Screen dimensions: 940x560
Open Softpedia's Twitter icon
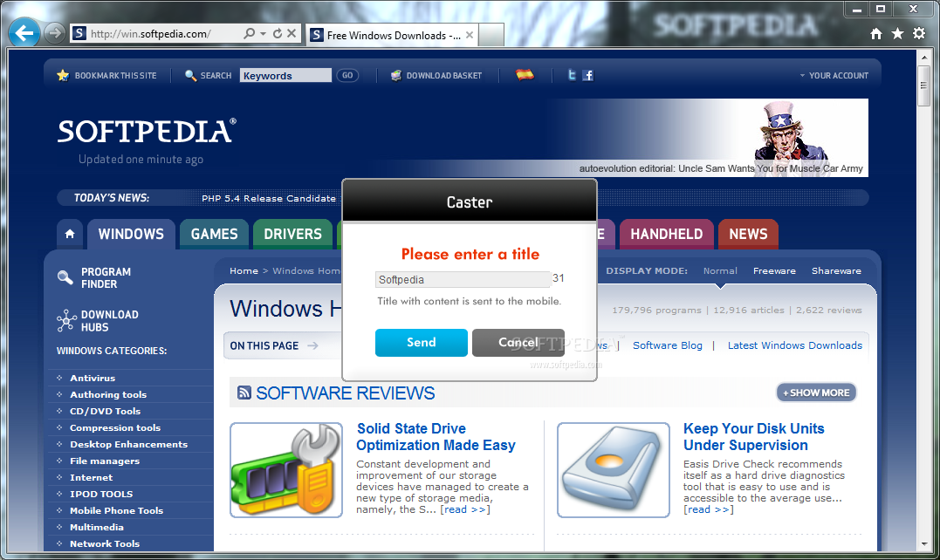[572, 75]
